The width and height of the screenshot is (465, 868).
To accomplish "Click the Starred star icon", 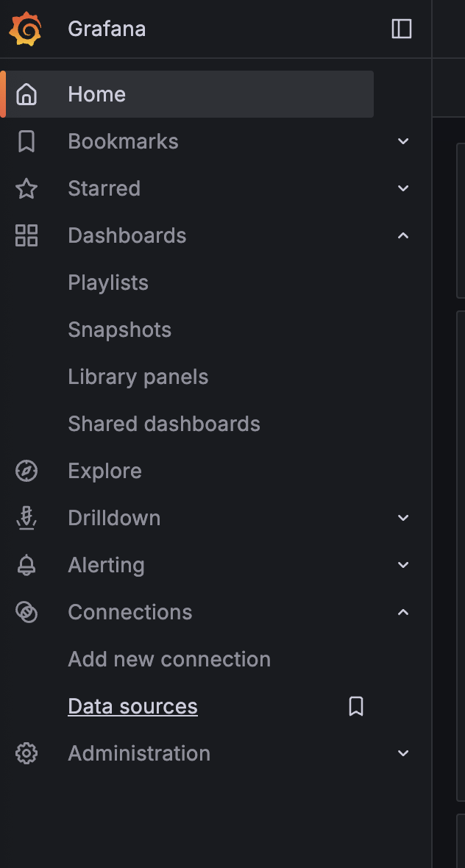I will pyautogui.click(x=27, y=188).
